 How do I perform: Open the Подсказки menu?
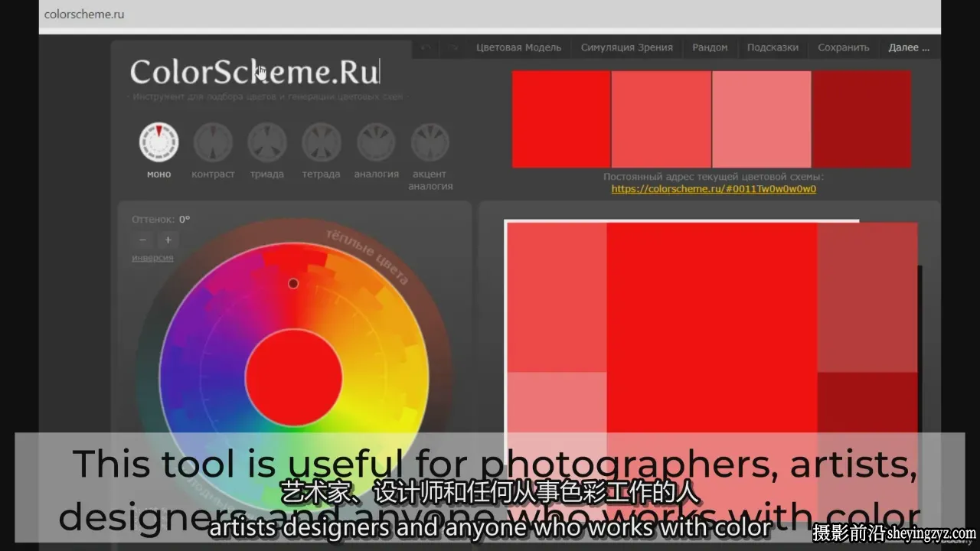[773, 47]
